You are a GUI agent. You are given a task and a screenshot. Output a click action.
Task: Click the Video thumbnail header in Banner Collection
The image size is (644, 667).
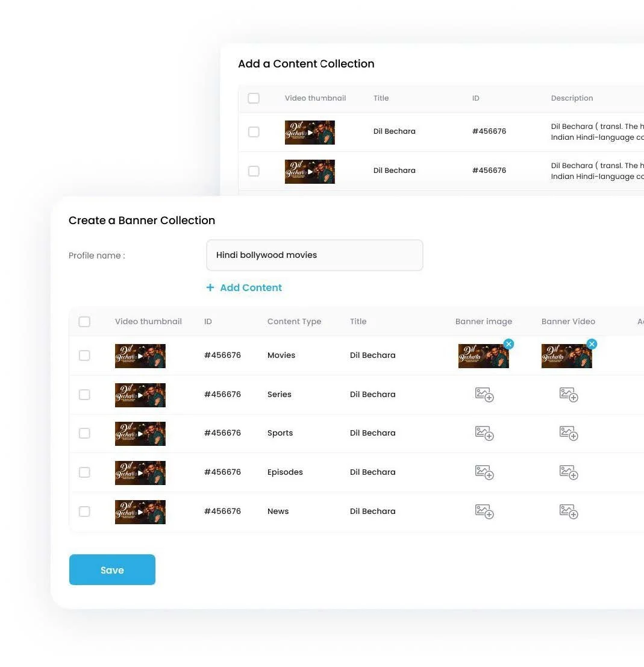click(x=148, y=322)
